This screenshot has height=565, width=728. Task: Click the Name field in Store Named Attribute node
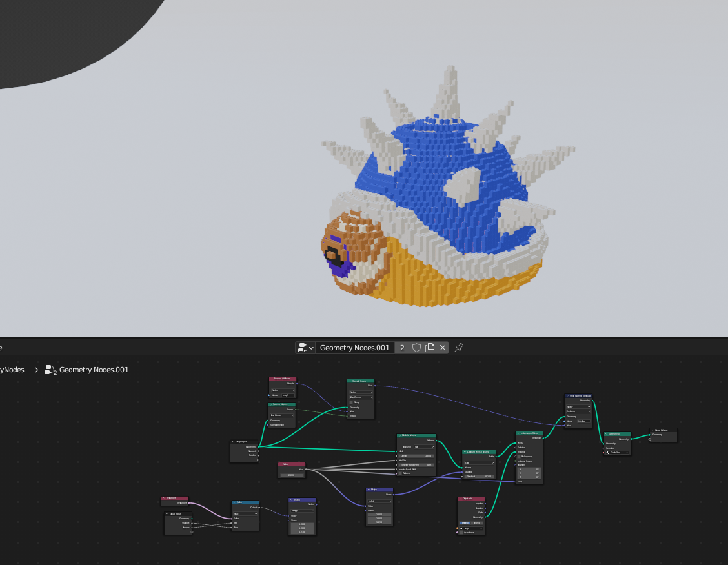click(583, 421)
